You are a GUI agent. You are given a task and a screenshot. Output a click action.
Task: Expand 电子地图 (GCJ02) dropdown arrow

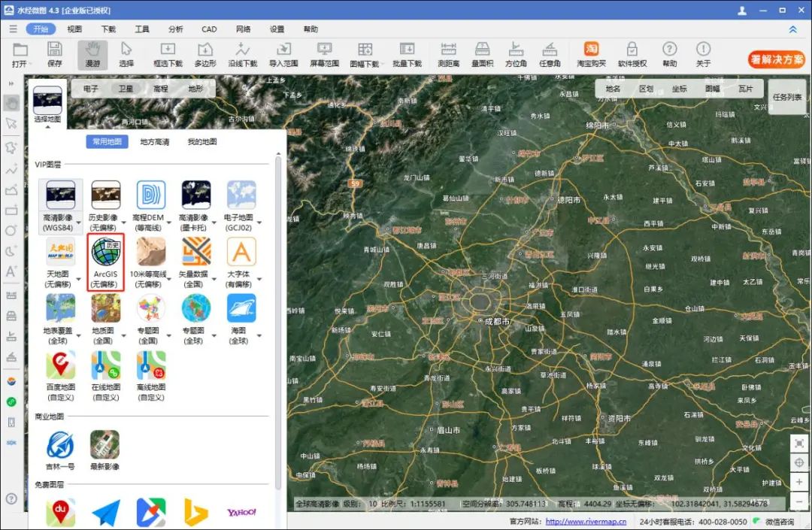[259, 223]
